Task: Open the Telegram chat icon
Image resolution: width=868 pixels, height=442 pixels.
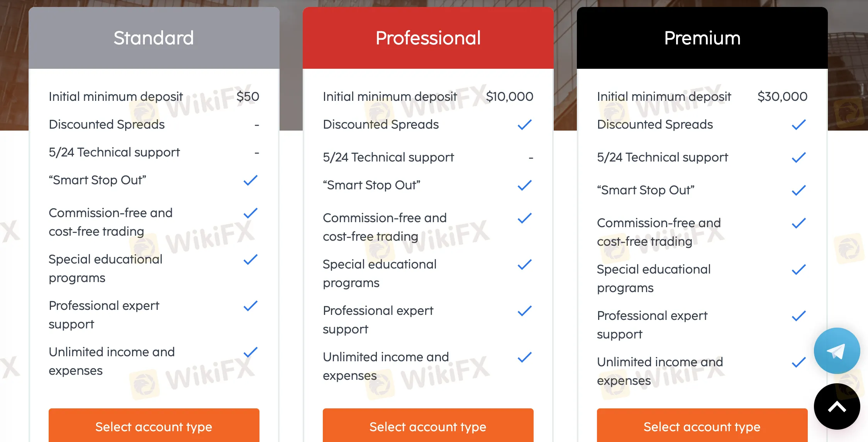Action: (x=836, y=350)
